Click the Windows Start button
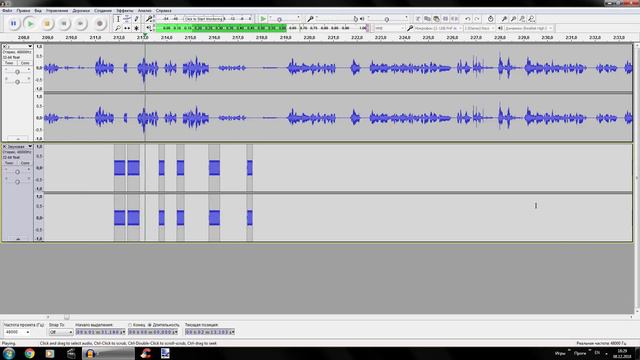 (9, 353)
